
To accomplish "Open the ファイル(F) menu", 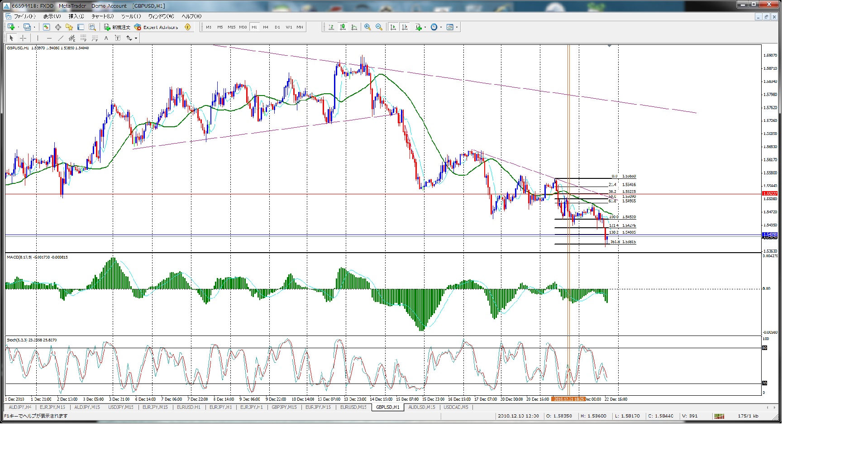I will click(25, 16).
